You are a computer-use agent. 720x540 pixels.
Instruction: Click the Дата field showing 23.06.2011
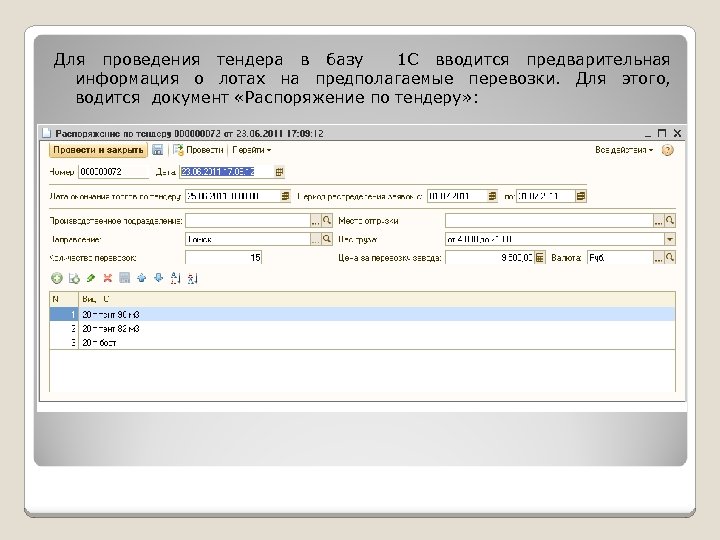(x=226, y=172)
